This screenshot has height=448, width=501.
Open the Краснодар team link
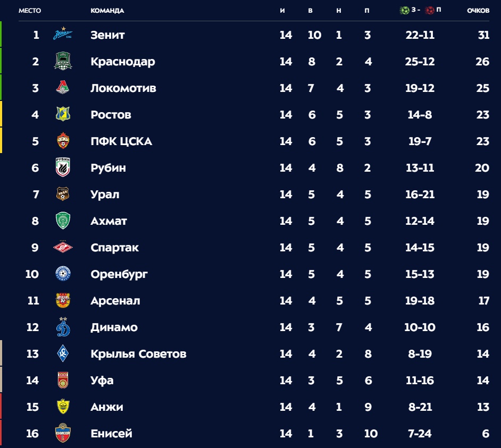[123, 62]
